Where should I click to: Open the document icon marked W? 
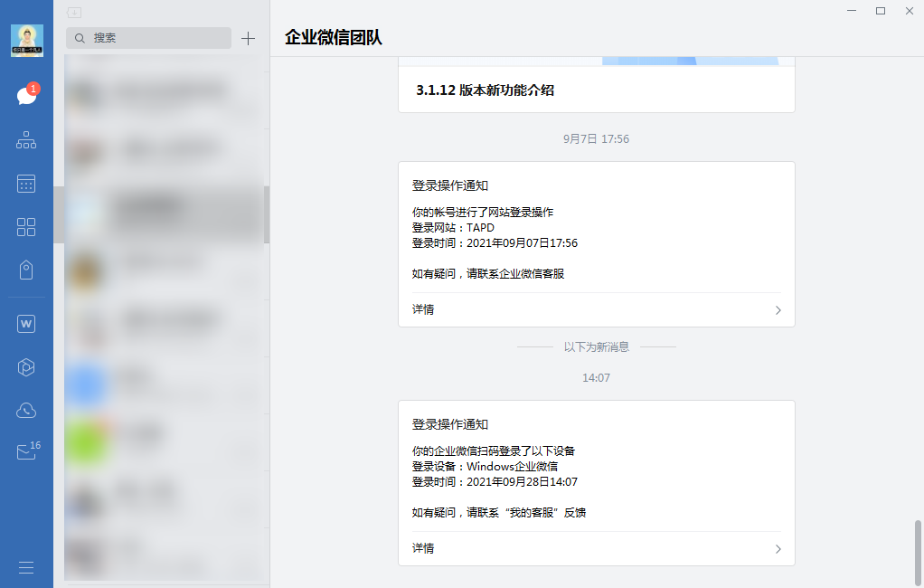tap(26, 323)
